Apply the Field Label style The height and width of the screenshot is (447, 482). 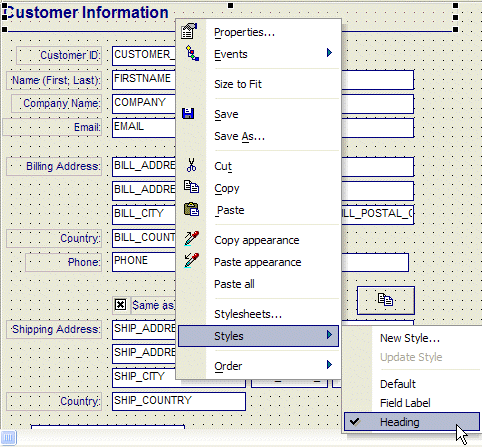pos(405,403)
